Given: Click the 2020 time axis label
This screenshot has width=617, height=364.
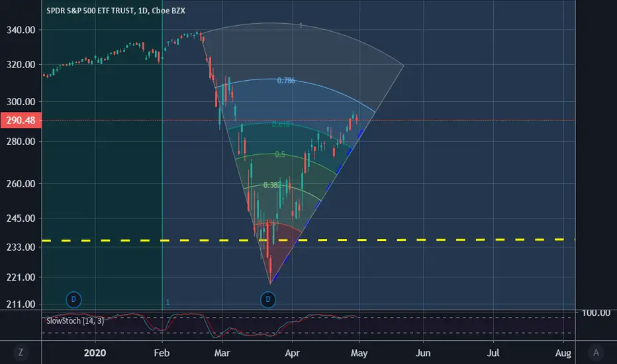Looking at the screenshot, I should (x=95, y=353).
